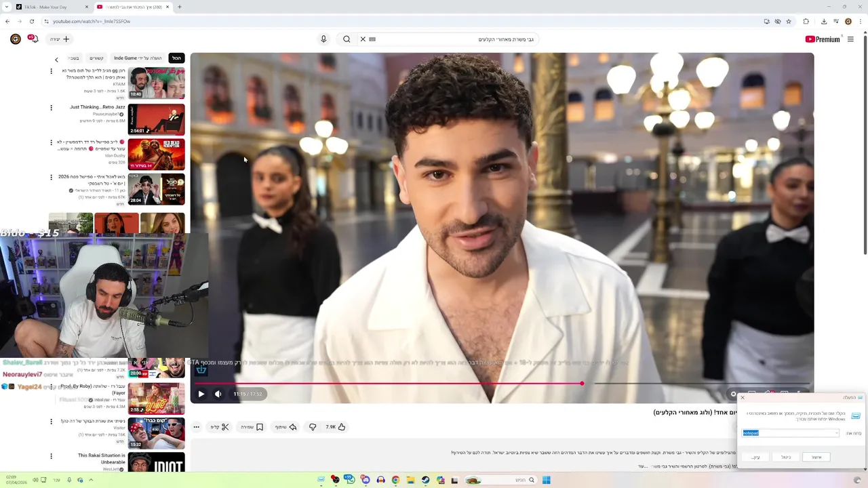Open YouTube voice search microphone

click(x=323, y=39)
